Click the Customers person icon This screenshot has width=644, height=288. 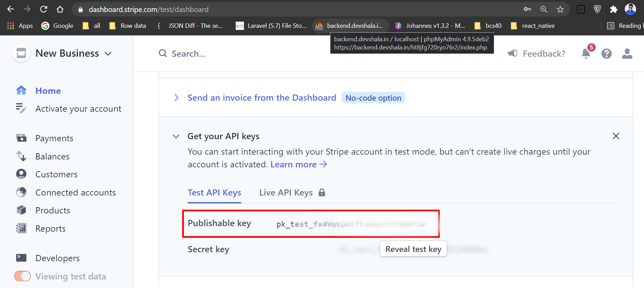21,174
